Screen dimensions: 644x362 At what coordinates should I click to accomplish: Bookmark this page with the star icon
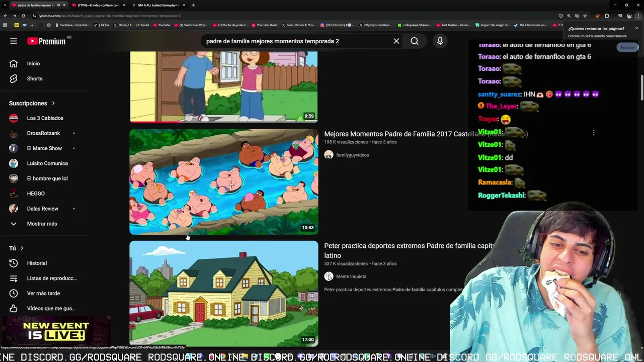585,16
